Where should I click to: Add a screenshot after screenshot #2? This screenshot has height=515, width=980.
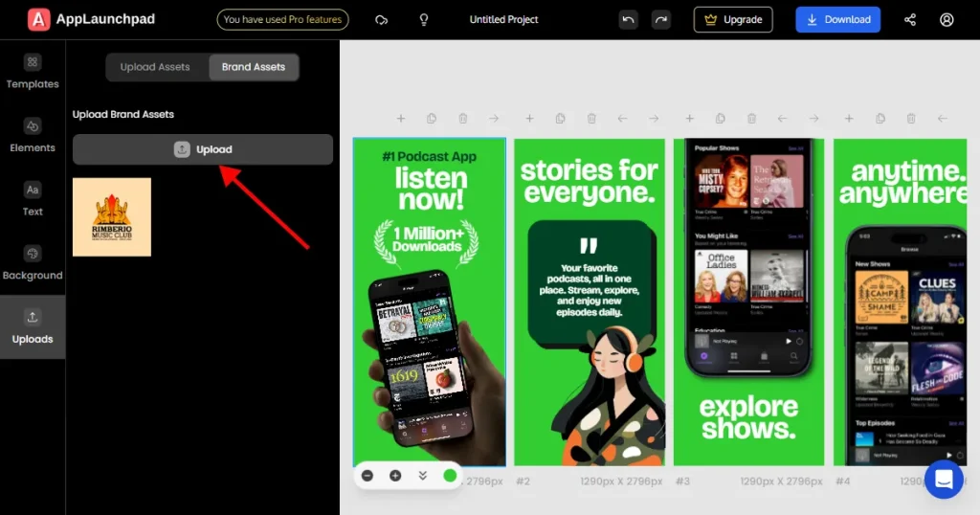(529, 118)
